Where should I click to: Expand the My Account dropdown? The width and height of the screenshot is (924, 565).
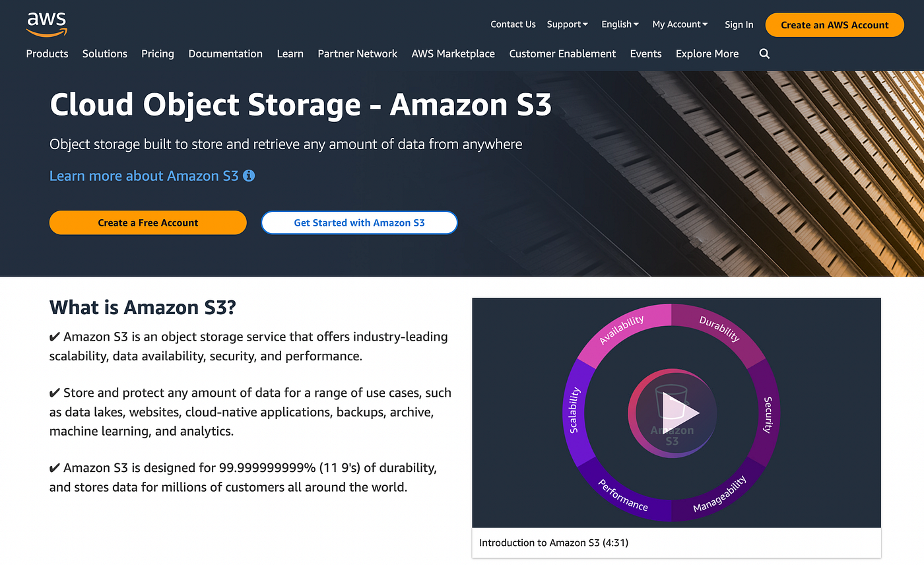click(x=680, y=24)
